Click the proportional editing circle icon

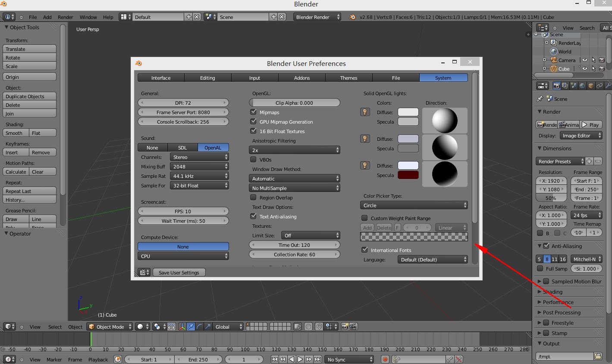pyautogui.click(x=308, y=327)
